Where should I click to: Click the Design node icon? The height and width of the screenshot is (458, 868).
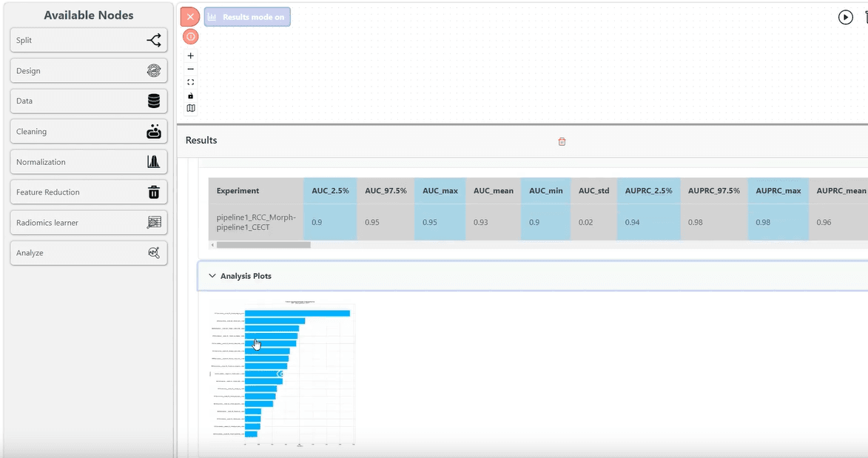click(x=154, y=71)
